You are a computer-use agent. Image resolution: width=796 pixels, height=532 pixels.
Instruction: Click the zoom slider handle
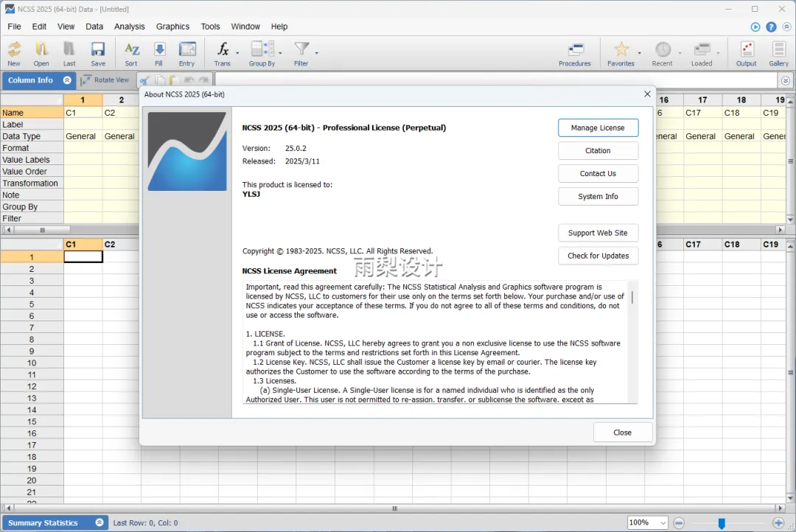tap(722, 523)
